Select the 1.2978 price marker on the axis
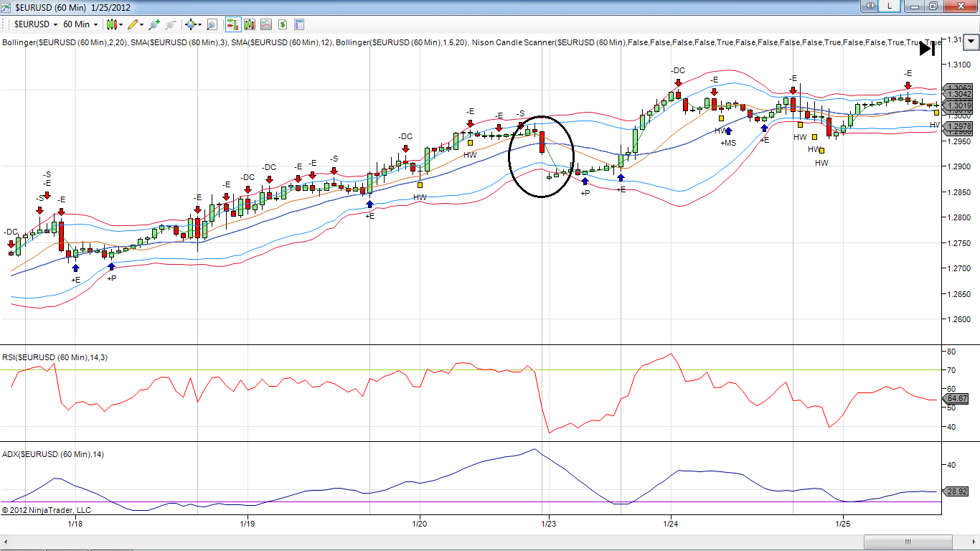This screenshot has width=980, height=551. [958, 126]
